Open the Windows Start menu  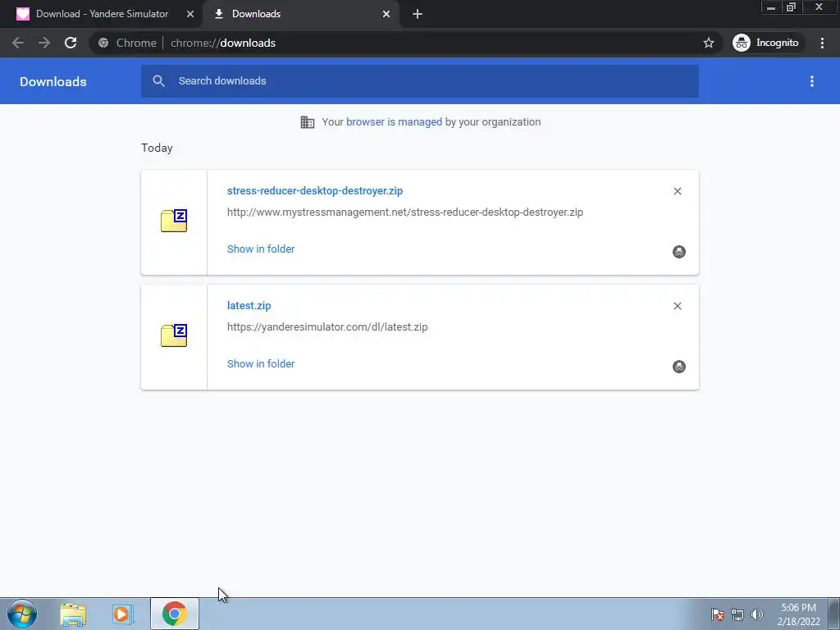pos(22,614)
